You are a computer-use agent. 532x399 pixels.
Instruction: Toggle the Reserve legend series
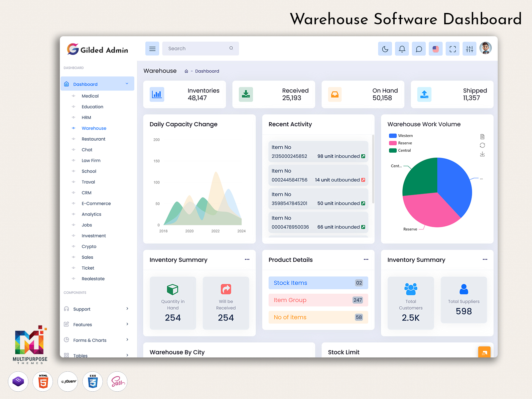click(x=400, y=143)
